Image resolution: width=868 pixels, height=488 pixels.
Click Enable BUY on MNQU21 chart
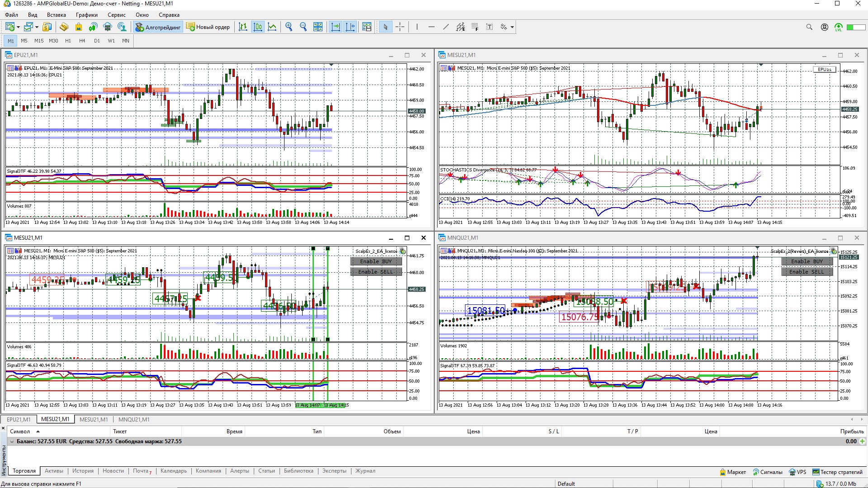806,261
